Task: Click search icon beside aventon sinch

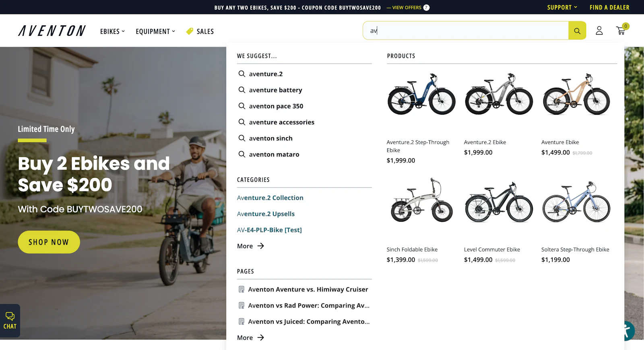Action: click(242, 138)
